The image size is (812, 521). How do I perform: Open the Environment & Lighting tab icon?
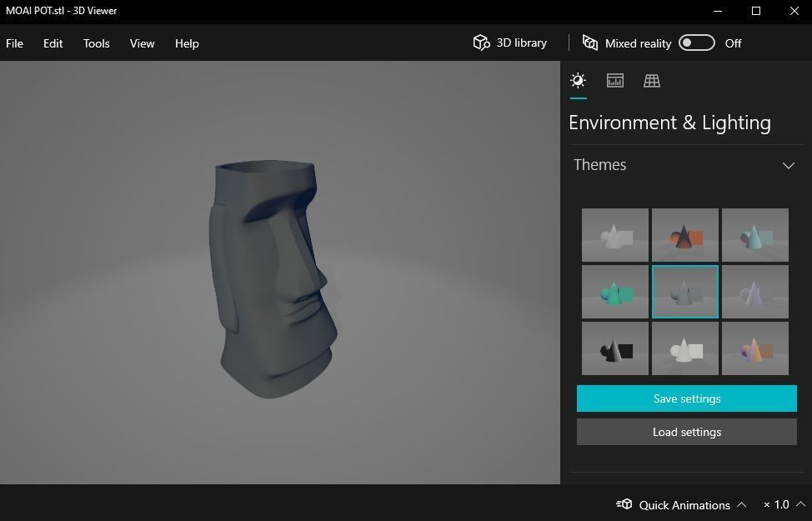tap(578, 81)
